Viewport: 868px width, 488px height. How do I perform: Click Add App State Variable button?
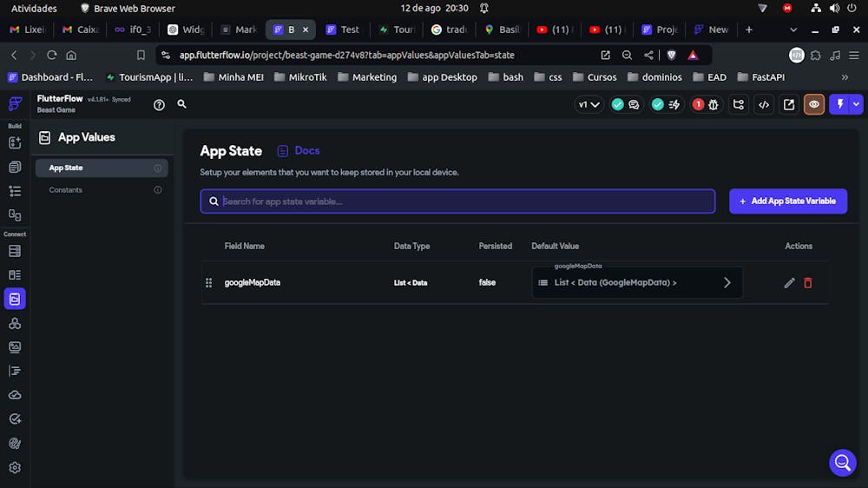click(x=787, y=201)
